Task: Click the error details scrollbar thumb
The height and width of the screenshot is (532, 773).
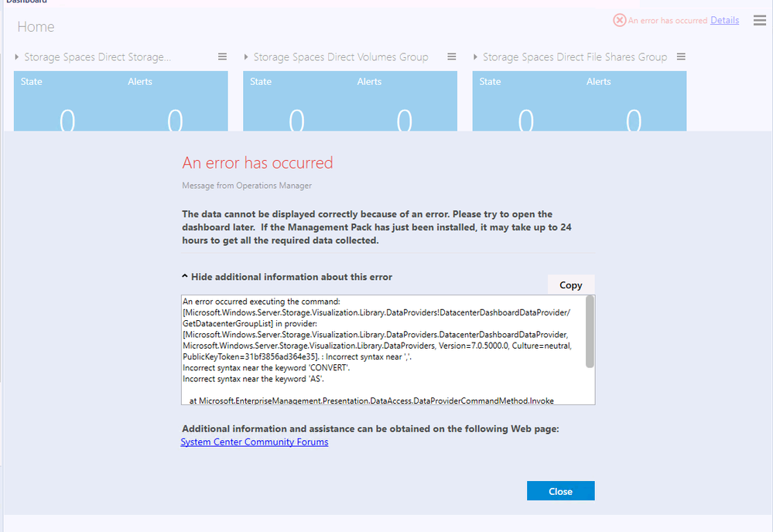Action: tap(590, 332)
